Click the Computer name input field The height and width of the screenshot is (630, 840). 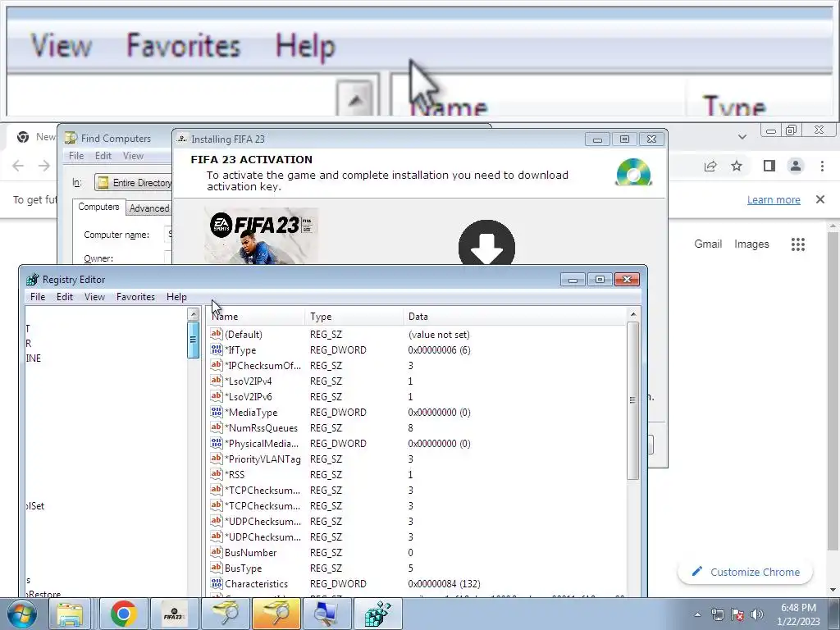pos(167,235)
